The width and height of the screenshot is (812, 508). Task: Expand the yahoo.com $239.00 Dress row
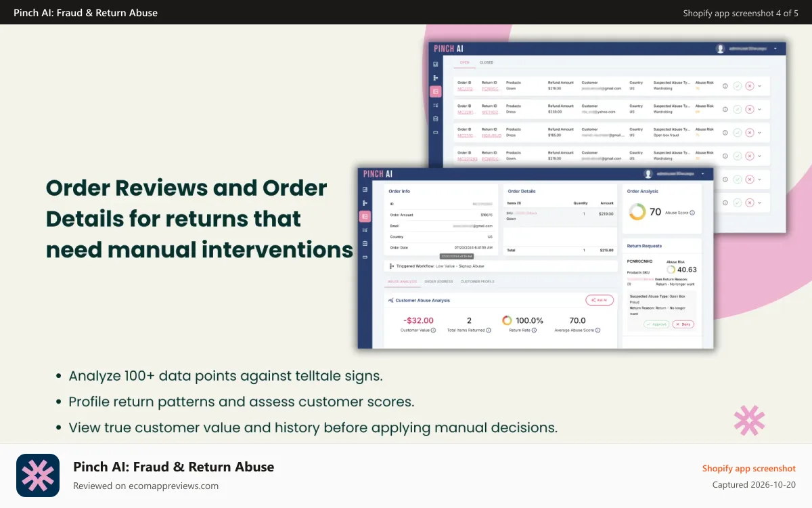[x=760, y=109]
